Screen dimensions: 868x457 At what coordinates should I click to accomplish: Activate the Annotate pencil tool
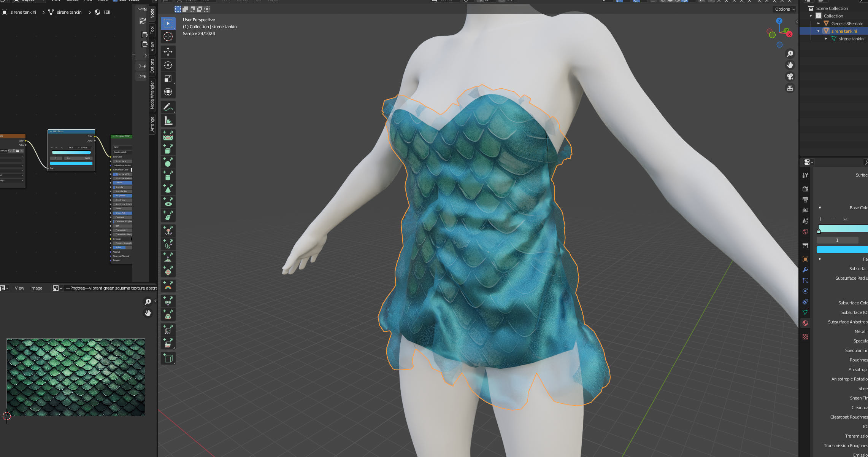168,107
